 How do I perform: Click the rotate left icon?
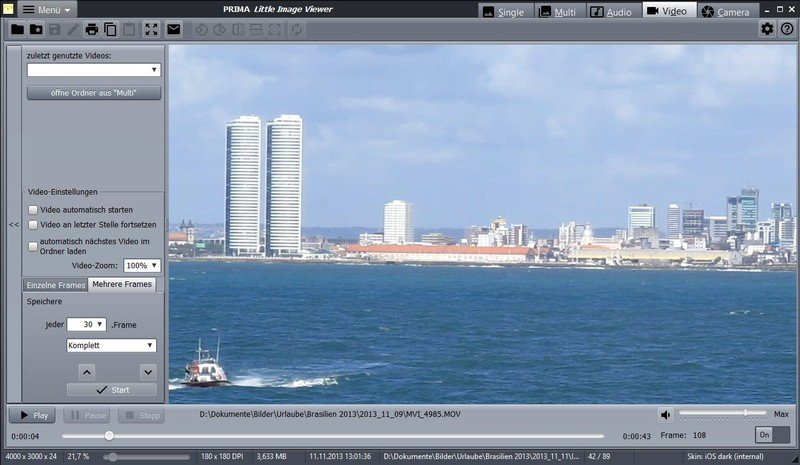click(201, 30)
